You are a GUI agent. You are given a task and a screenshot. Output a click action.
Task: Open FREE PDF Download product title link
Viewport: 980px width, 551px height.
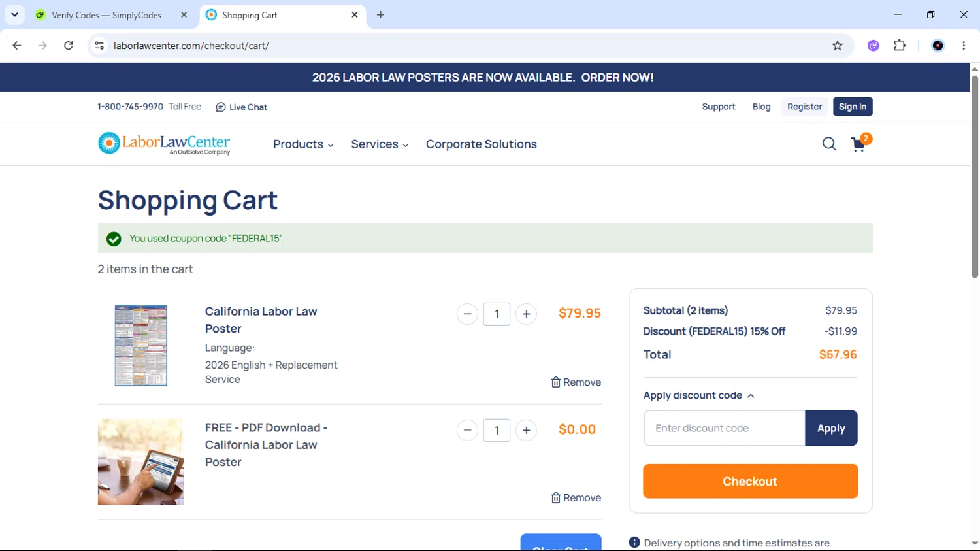(267, 444)
